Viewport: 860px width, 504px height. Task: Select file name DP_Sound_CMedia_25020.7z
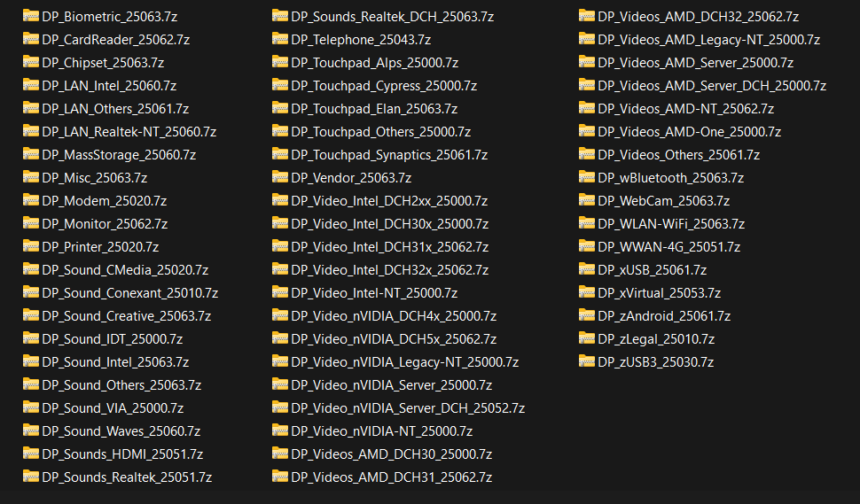[125, 270]
